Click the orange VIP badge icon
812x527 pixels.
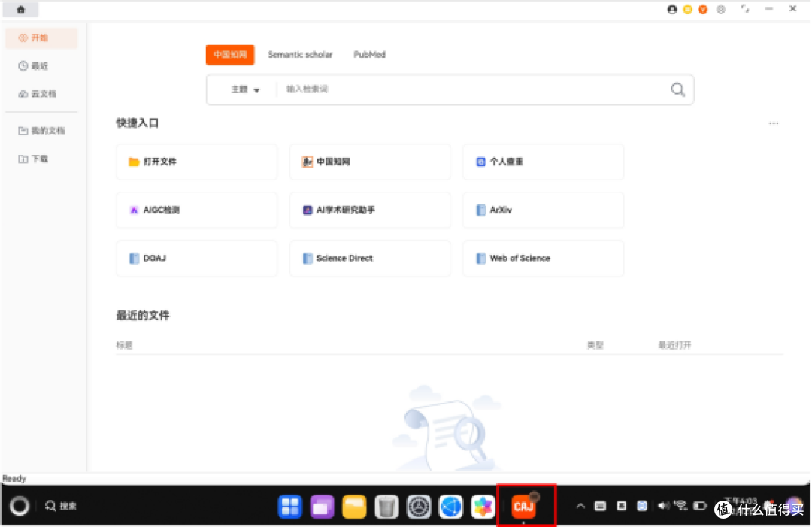[x=703, y=9]
